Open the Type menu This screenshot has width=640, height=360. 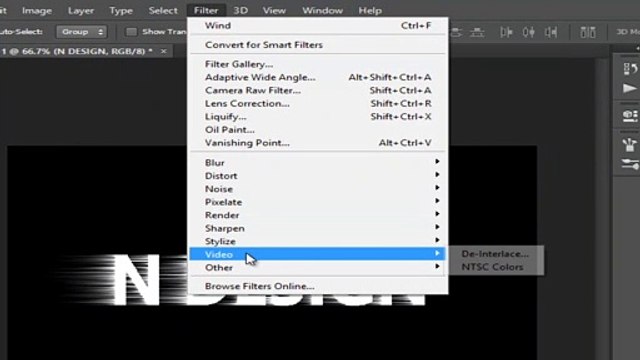[x=121, y=11]
